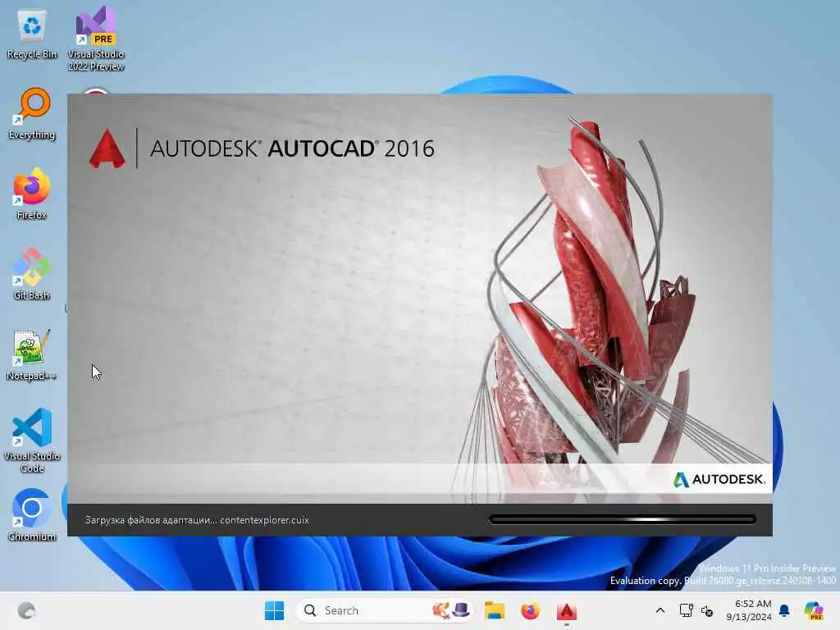Image resolution: width=840 pixels, height=630 pixels.
Task: Click the taskbar Search box
Action: point(384,610)
